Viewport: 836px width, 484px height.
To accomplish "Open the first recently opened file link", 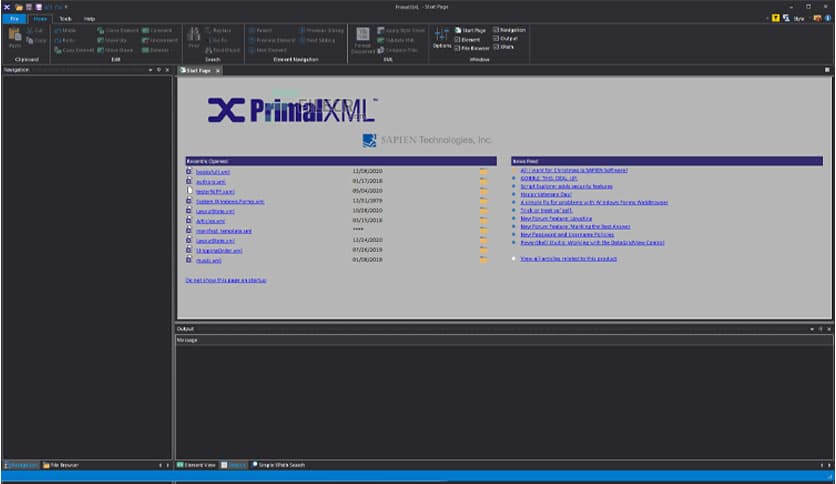I will coord(213,172).
